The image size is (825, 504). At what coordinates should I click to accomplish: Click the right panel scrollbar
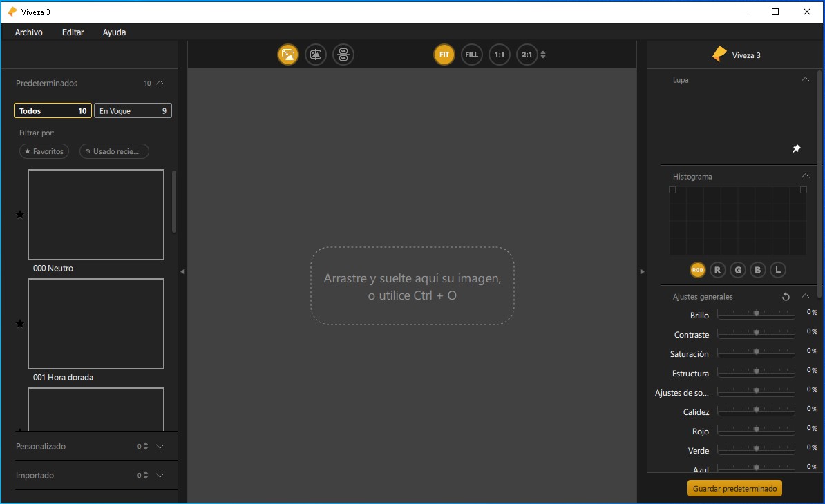click(819, 184)
